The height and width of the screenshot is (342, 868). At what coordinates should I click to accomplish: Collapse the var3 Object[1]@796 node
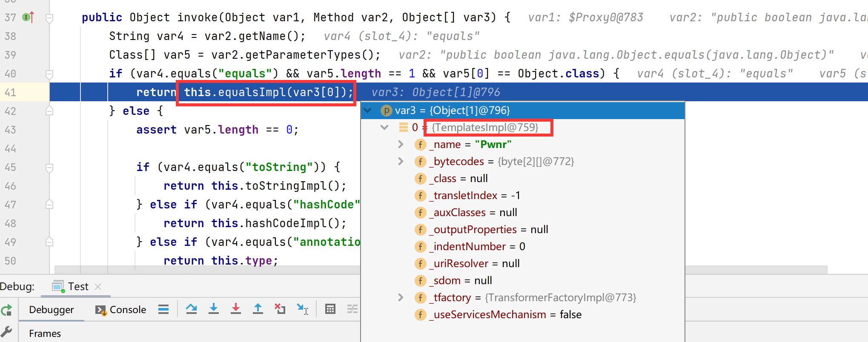pyautogui.click(x=368, y=111)
